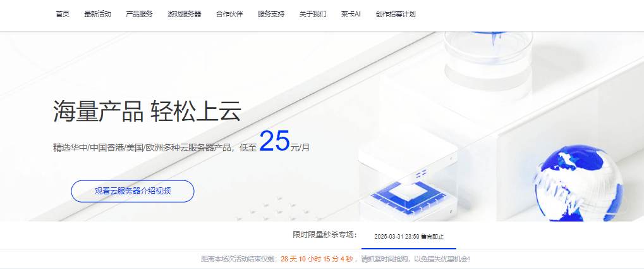Expand the 服务支持 menu
This screenshot has height=269, width=644.
271,14
